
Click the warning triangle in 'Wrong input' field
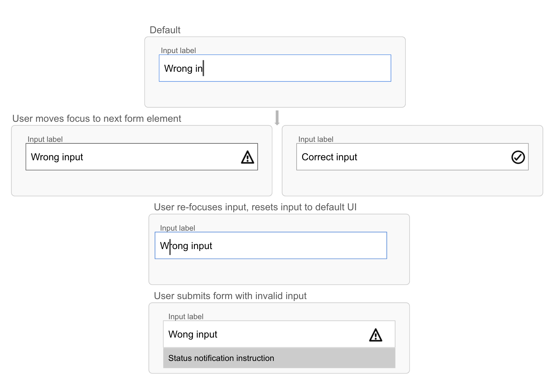coord(247,157)
